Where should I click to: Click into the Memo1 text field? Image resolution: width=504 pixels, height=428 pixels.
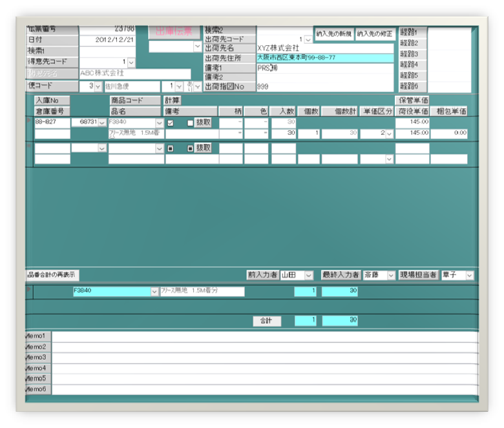tap(264, 336)
